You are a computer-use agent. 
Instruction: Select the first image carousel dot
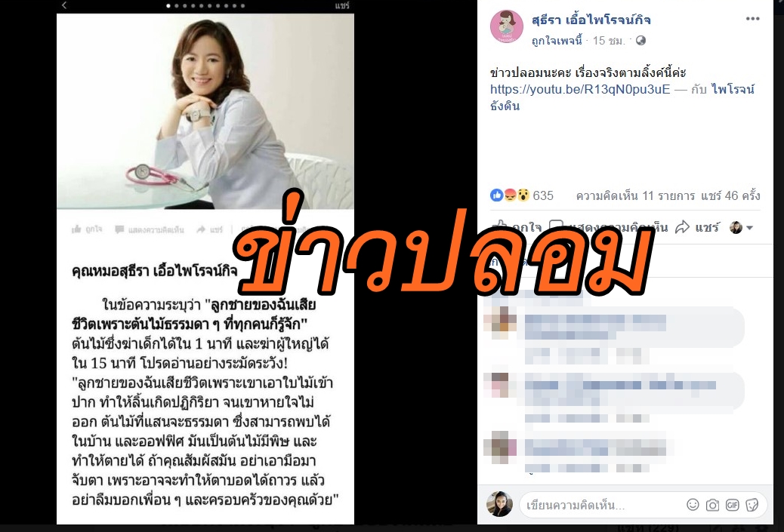[168, 6]
